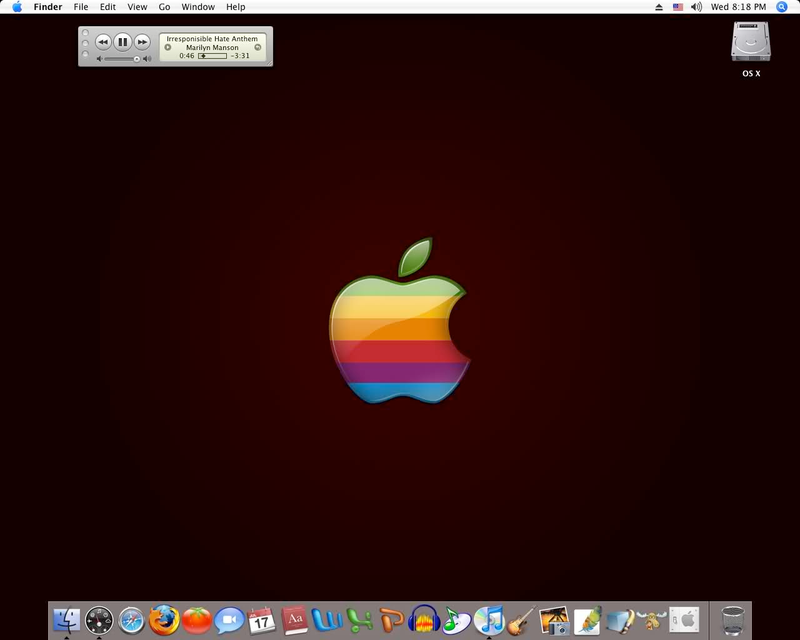Click the menu bar volume icon
The image size is (800, 640).
click(x=696, y=7)
